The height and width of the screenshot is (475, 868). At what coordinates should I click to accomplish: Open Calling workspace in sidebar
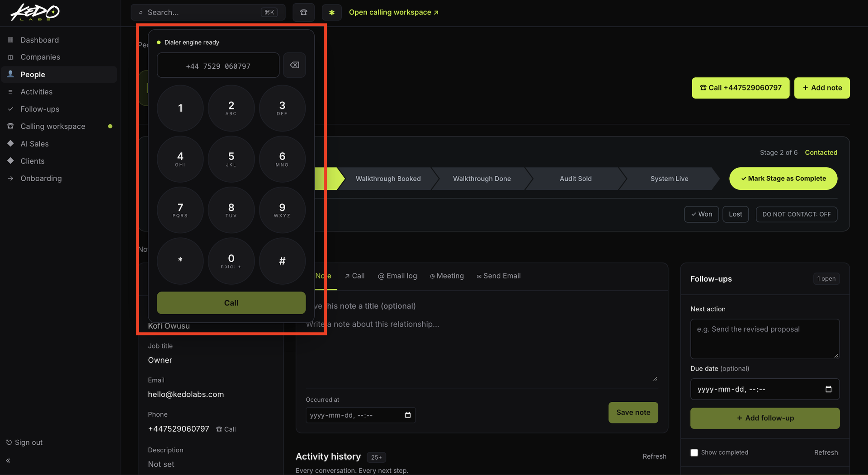(x=59, y=126)
